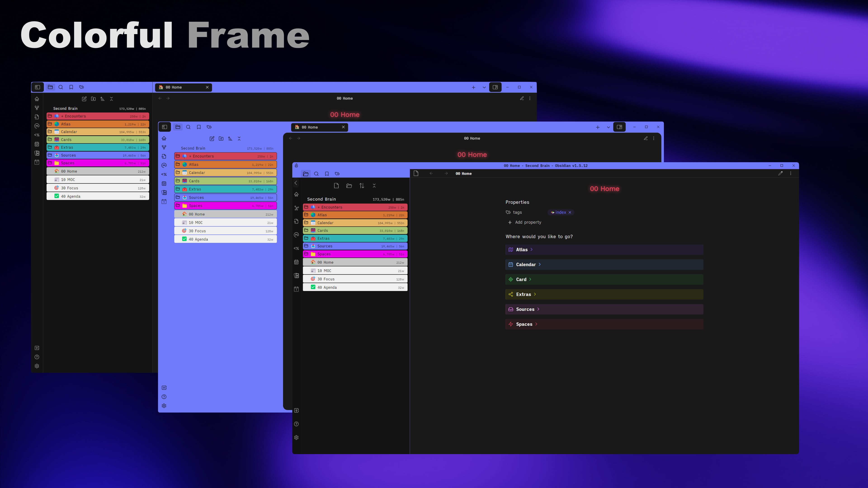Change sort order in front window
Viewport: 868px width, 488px height.
362,185
